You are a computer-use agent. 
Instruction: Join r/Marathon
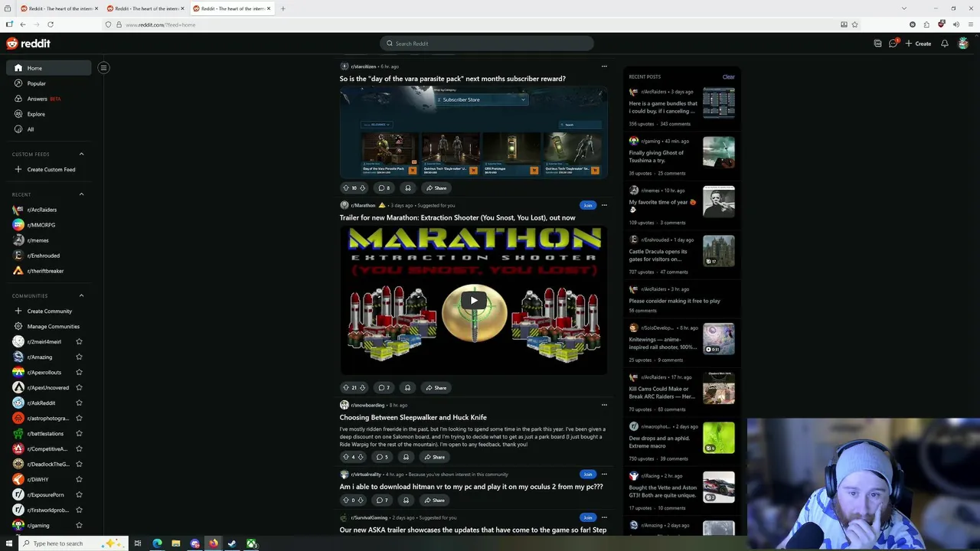coord(587,205)
